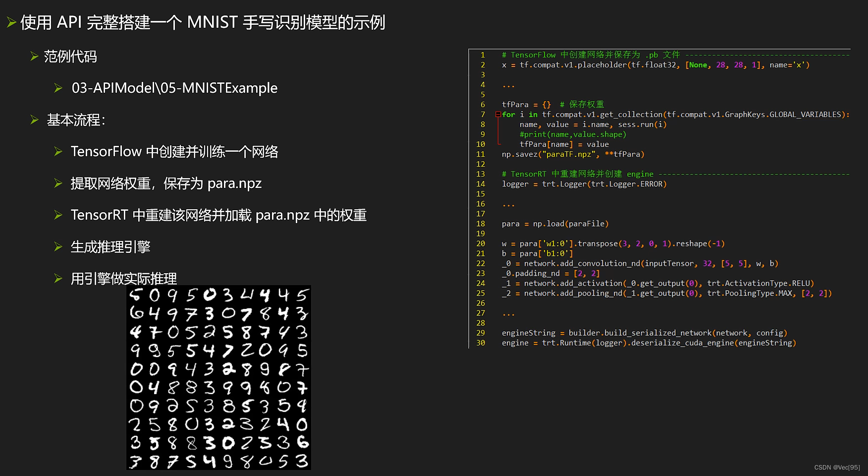Click the MNIST handwritten digits image

[x=219, y=377]
